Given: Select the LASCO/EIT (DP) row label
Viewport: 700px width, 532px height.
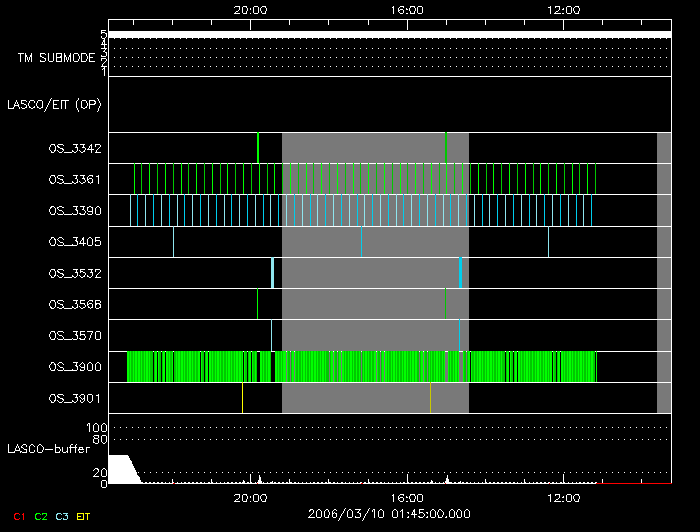Looking at the screenshot, I should (x=54, y=104).
